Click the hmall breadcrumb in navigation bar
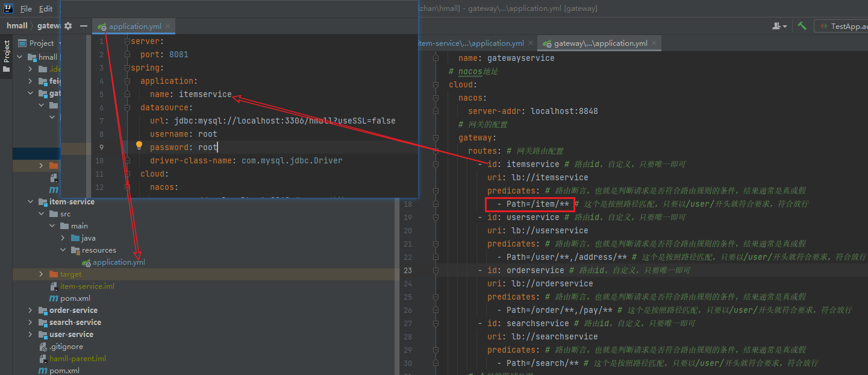Viewport: 868px width, 375px height. click(17, 26)
